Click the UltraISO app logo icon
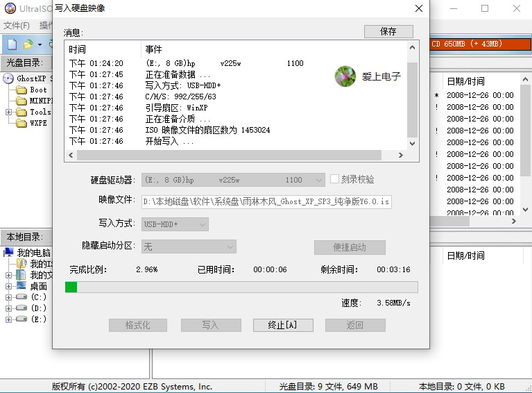Screen dimensions: 532x393 click(x=10, y=8)
